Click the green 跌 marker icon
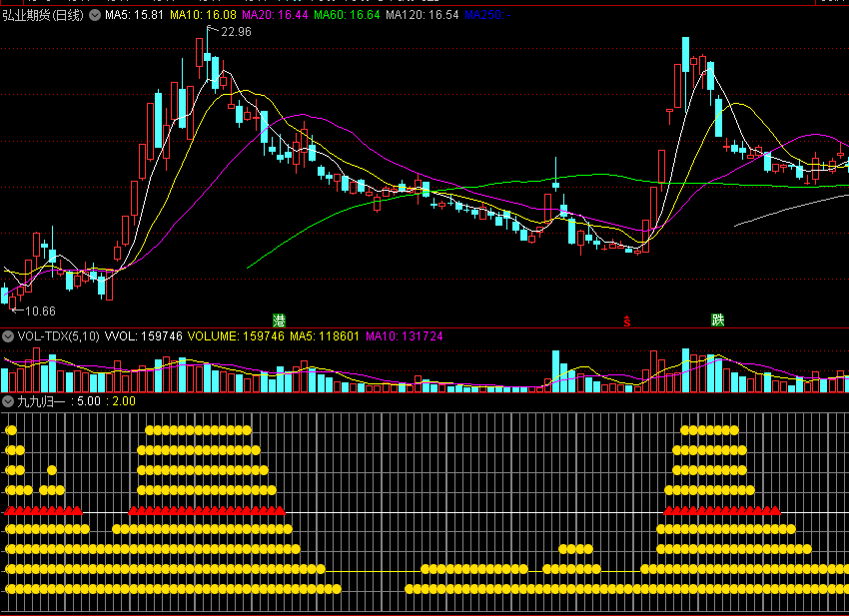 point(717,319)
